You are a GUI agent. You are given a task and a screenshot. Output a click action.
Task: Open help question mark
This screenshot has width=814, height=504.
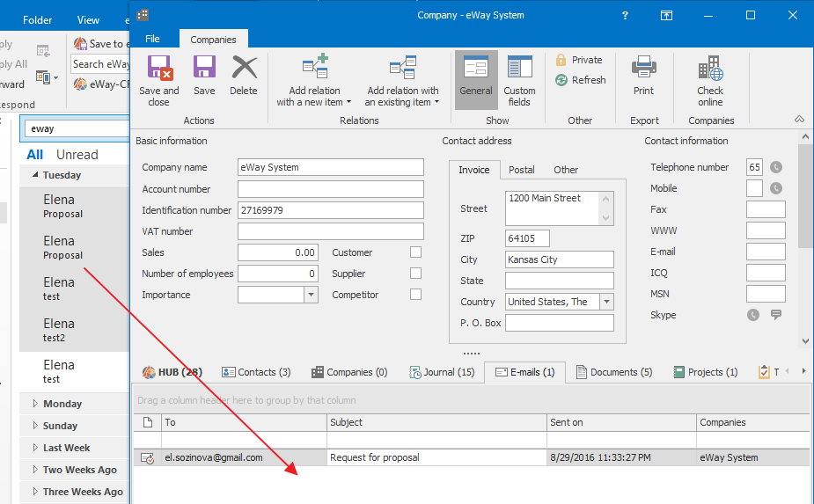pos(625,15)
